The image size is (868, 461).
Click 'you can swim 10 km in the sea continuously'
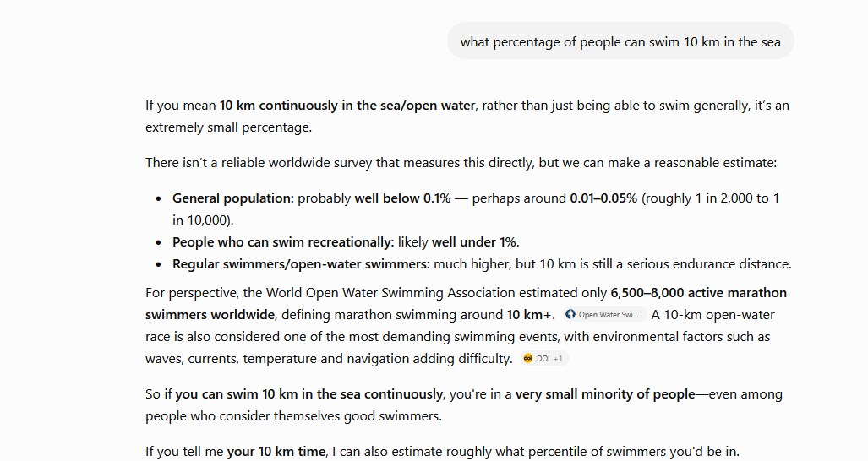(x=308, y=394)
